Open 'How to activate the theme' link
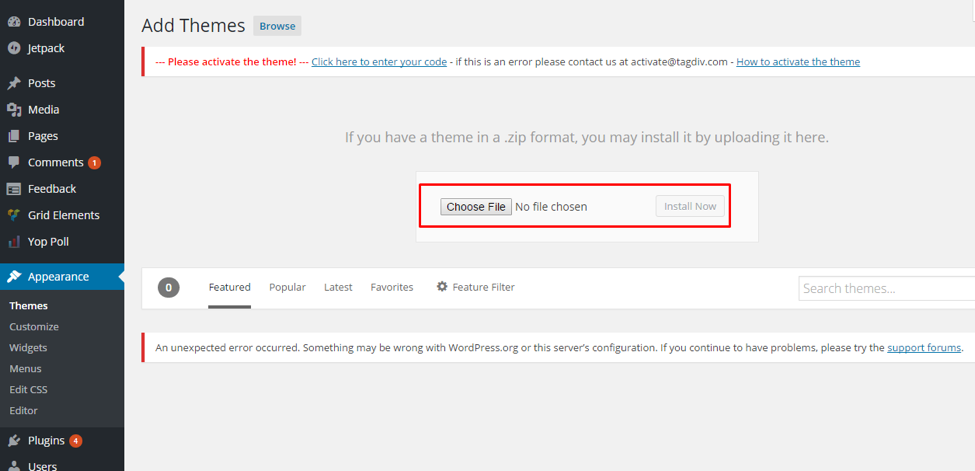 [798, 62]
